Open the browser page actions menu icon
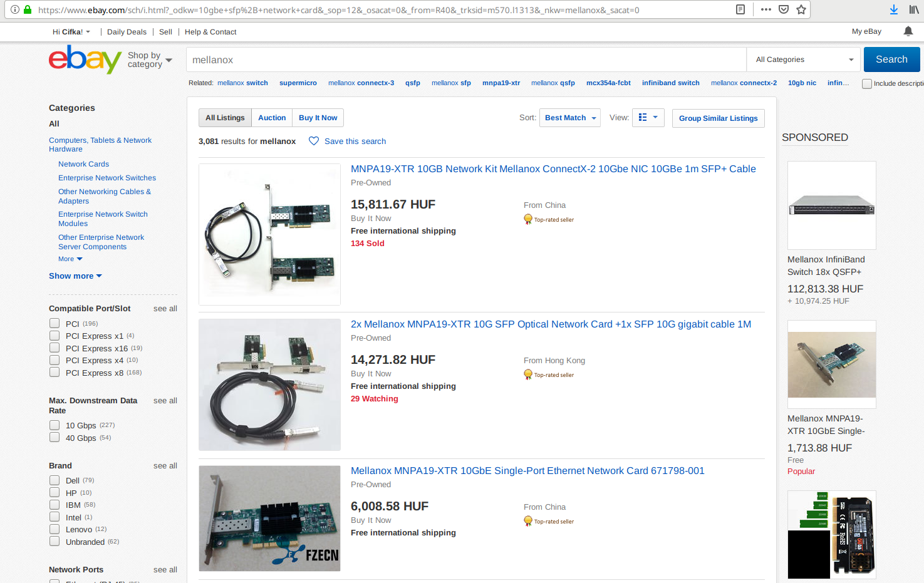This screenshot has height=583, width=924. [x=766, y=9]
